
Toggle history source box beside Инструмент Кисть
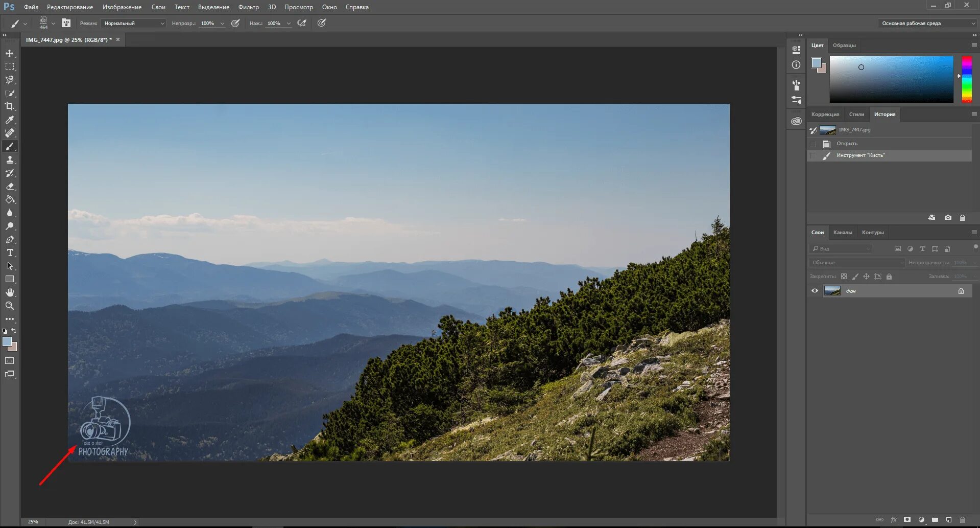(x=813, y=155)
